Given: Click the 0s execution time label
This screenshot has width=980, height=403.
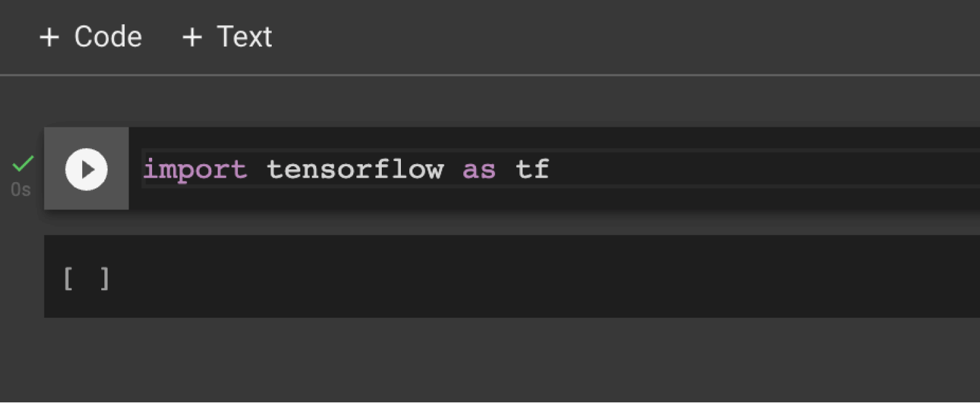Looking at the screenshot, I should (x=21, y=190).
